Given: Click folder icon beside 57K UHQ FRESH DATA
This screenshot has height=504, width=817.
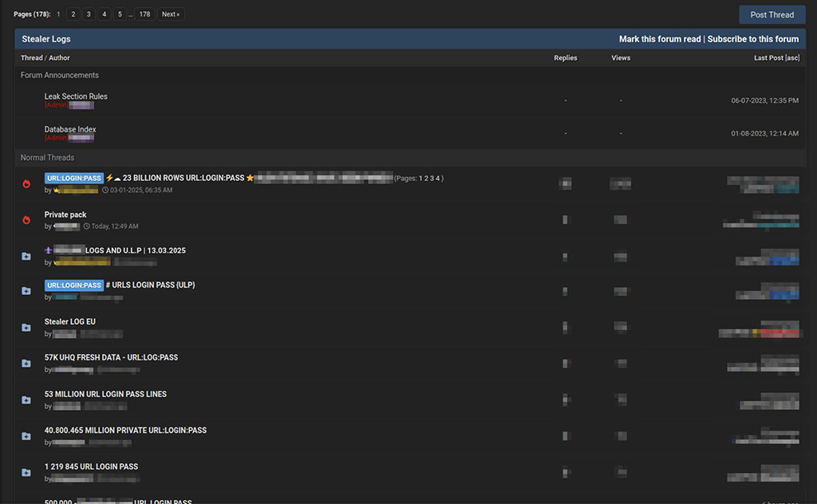Looking at the screenshot, I should tap(26, 364).
